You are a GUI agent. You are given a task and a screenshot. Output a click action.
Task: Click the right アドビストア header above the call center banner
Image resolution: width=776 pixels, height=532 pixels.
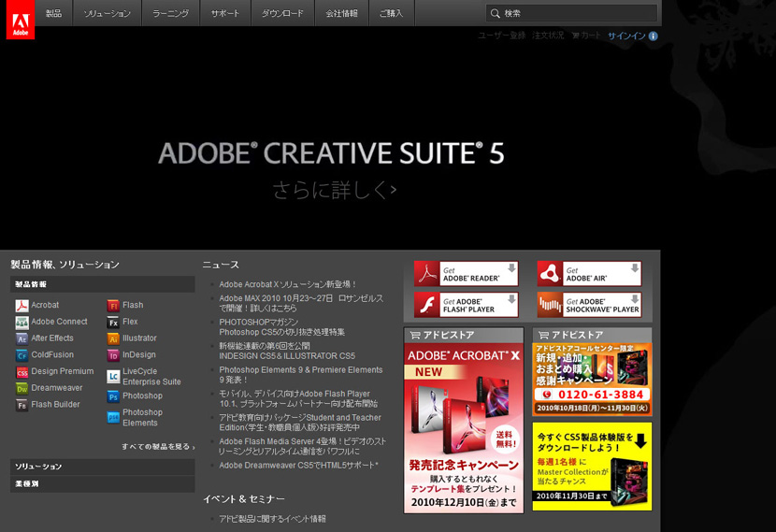592,335
